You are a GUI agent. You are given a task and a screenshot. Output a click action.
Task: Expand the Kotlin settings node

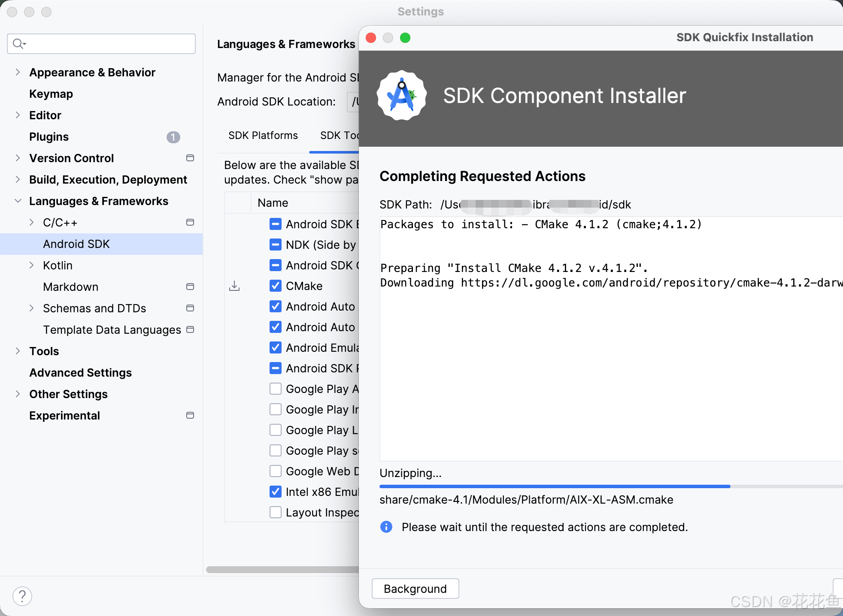pos(31,266)
